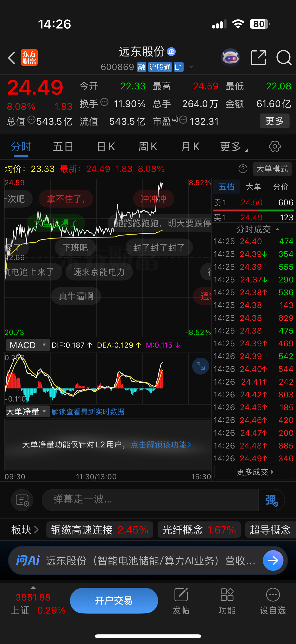Tap the L1 data level badge
The height and width of the screenshot is (644, 296).
(x=179, y=67)
